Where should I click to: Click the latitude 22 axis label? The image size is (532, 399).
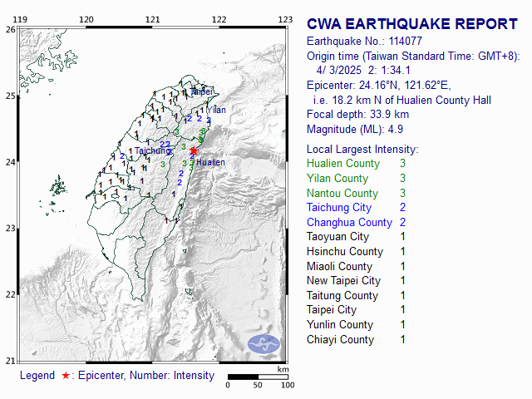(x=11, y=294)
